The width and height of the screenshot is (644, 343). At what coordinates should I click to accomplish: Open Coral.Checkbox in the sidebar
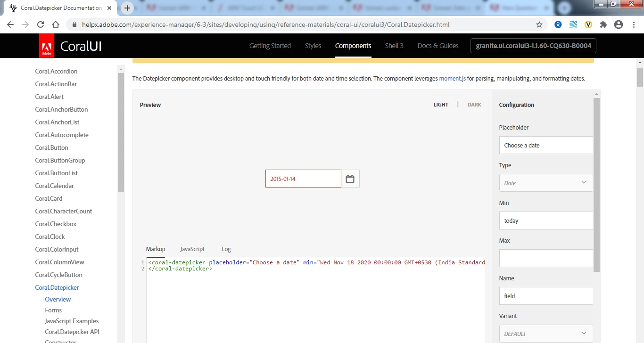coord(56,224)
